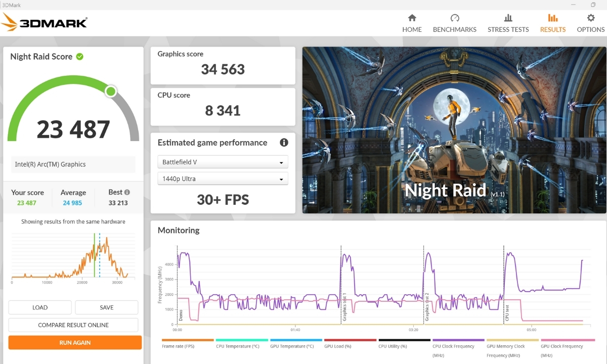The height and width of the screenshot is (364, 607).
Task: Toggle the GPU Load (%) legend series
Action: pyautogui.click(x=350, y=344)
